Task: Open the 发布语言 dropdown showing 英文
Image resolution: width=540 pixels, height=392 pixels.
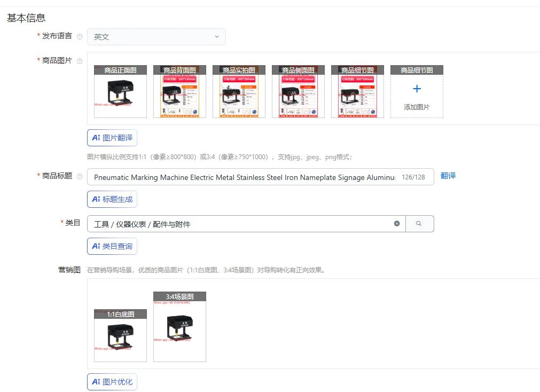Action: coord(156,37)
